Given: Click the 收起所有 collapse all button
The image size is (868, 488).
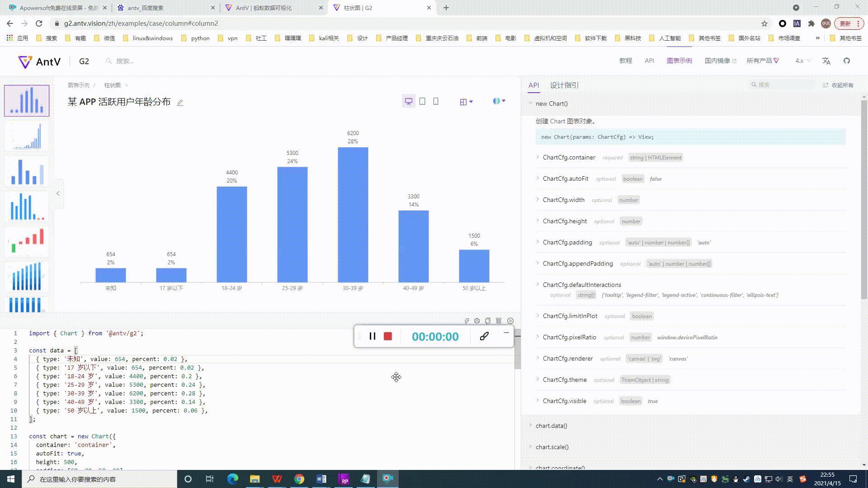Looking at the screenshot, I should point(838,85).
